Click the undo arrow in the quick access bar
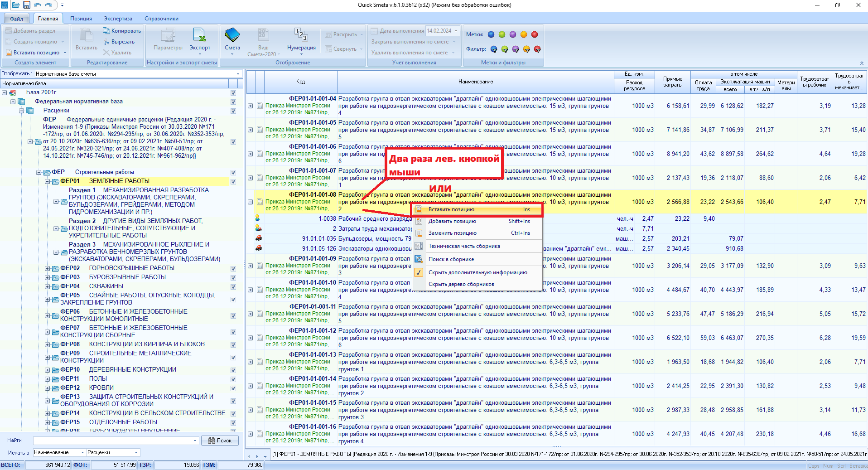This screenshot has height=470, width=868. click(x=38, y=5)
